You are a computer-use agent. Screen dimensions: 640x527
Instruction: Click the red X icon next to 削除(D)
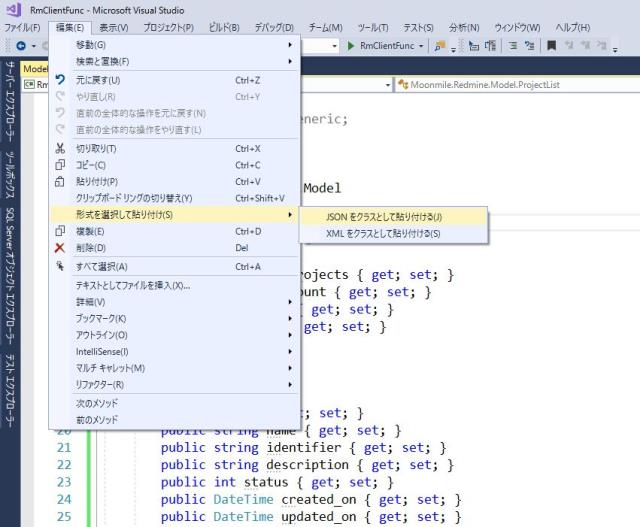60,248
